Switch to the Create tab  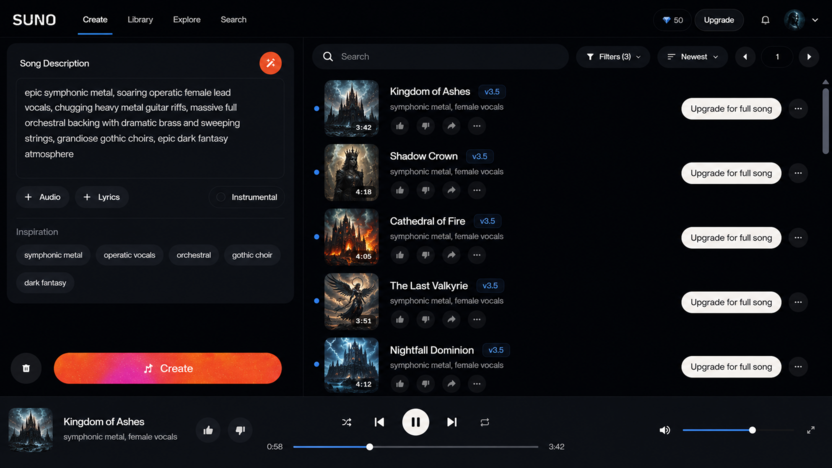pos(95,20)
